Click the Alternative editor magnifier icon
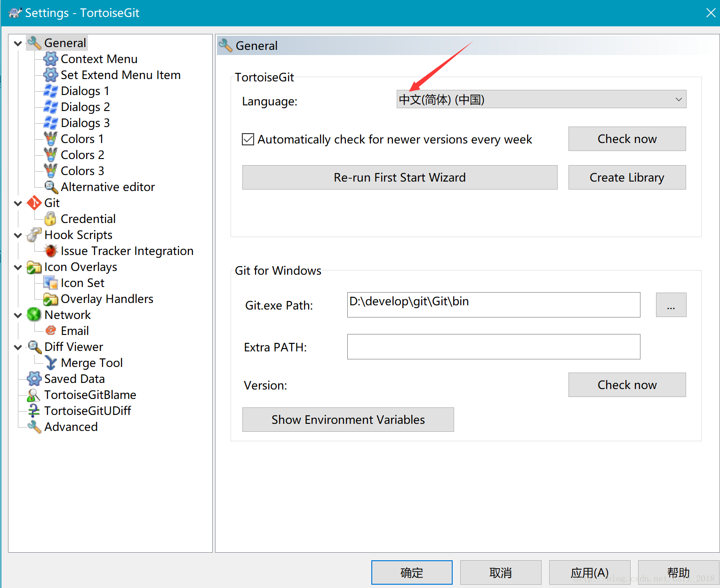720x588 pixels. [x=50, y=187]
